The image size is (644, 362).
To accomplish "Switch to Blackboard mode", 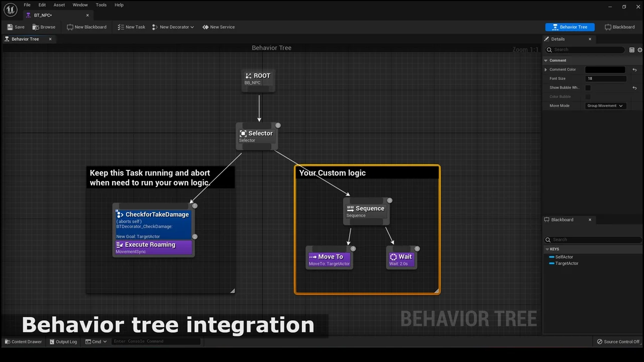I will (619, 27).
